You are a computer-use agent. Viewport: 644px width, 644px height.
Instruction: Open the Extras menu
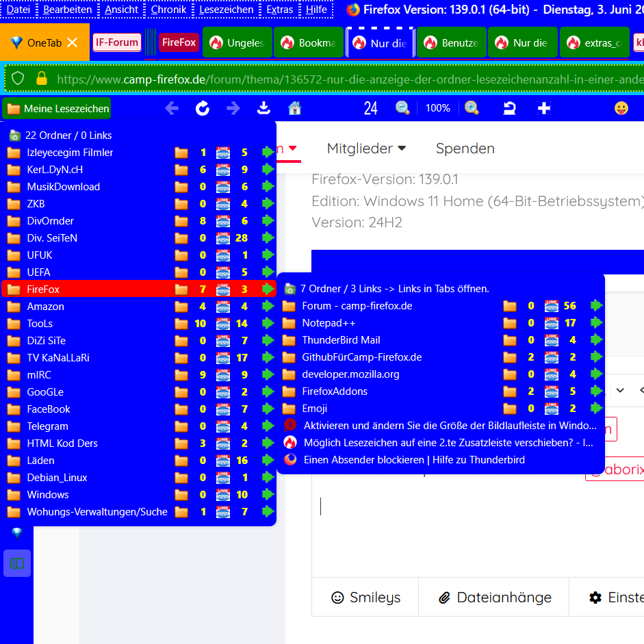(280, 9)
